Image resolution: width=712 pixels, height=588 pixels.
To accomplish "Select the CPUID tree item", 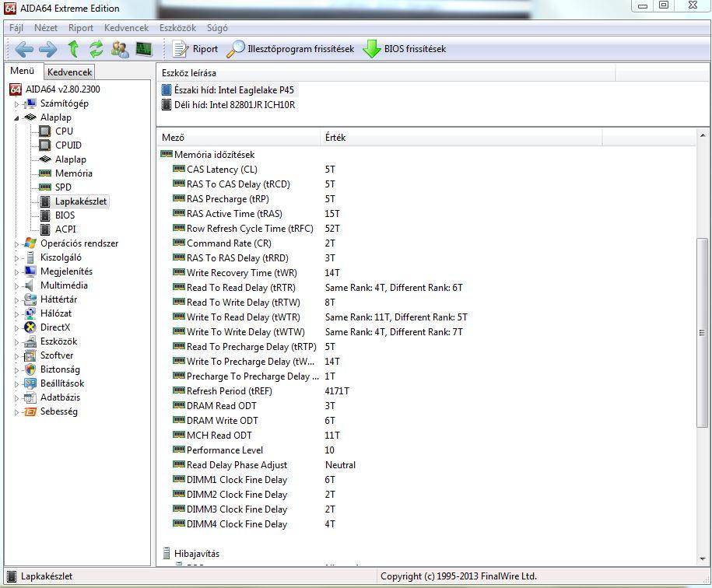I will click(68, 145).
